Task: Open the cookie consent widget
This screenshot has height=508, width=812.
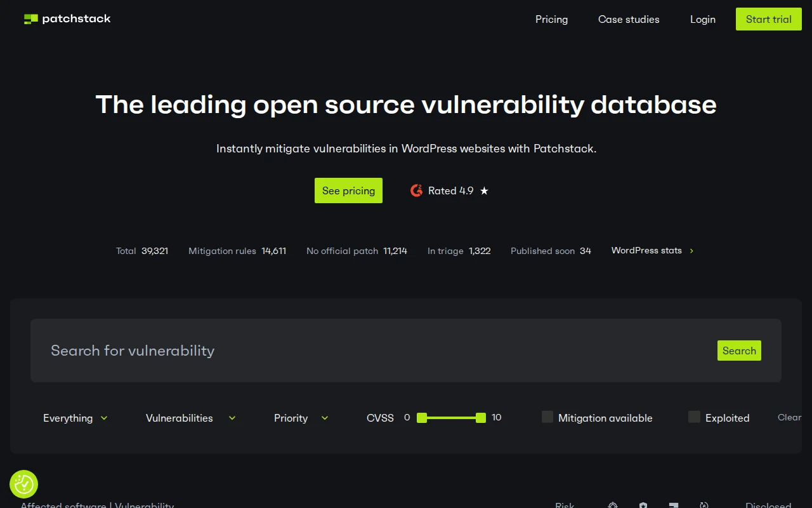Action: [x=23, y=484]
